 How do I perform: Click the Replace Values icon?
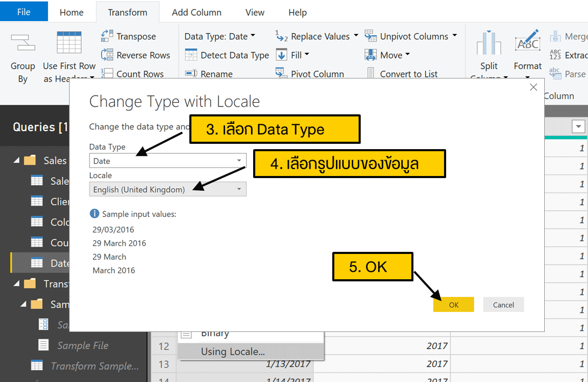282,36
